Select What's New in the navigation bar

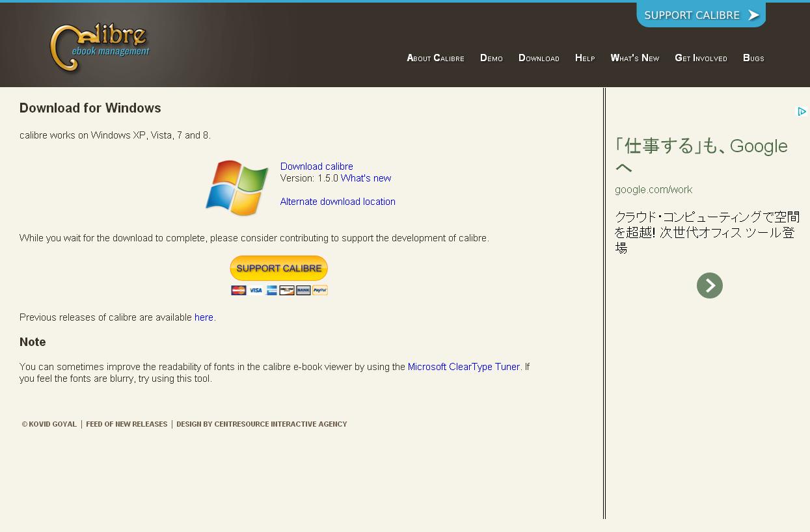click(634, 58)
